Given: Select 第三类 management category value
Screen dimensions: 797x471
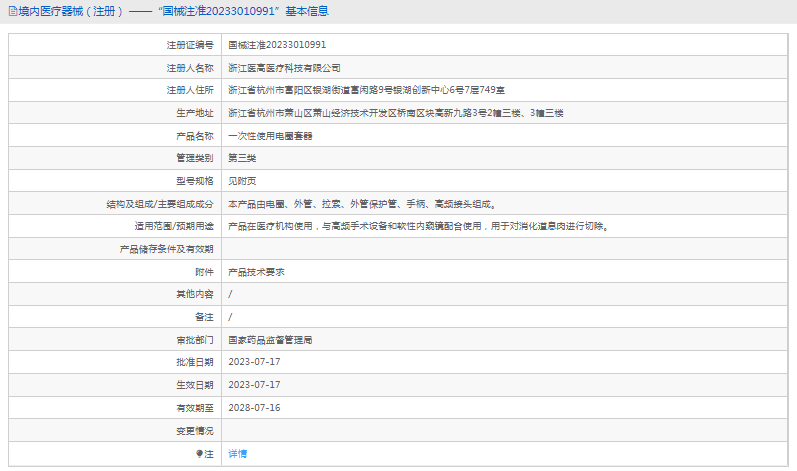Looking at the screenshot, I should coord(242,158).
